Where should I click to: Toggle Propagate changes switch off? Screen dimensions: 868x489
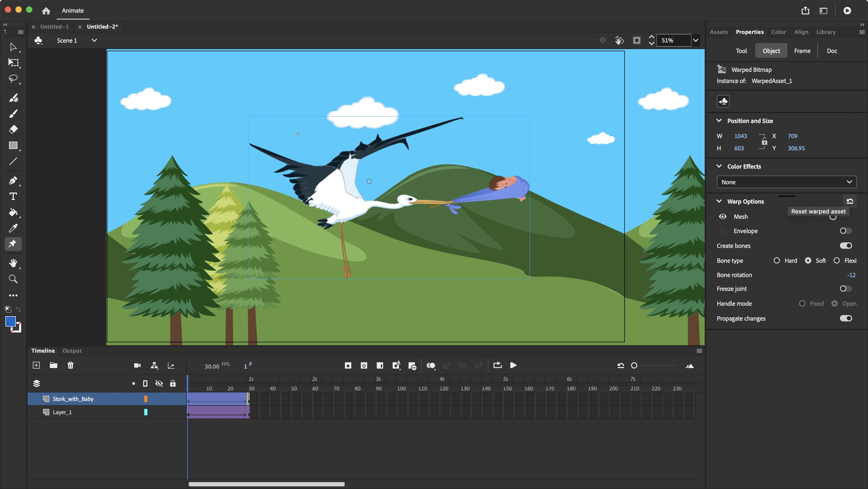(846, 318)
